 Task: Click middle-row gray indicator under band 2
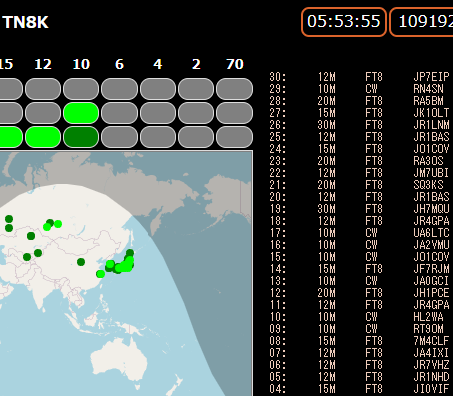(x=196, y=113)
